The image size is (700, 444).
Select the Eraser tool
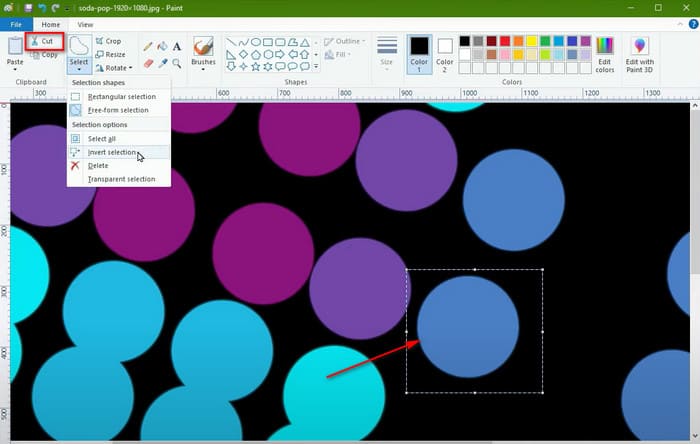[148, 63]
